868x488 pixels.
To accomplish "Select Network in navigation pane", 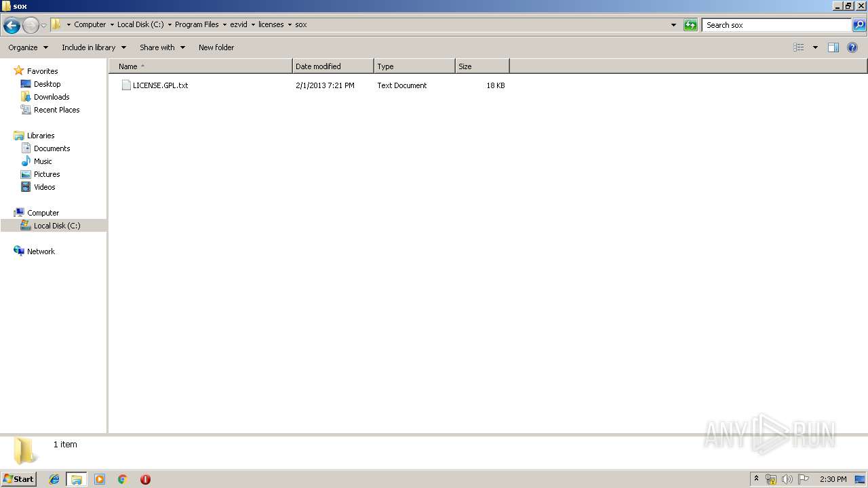I will [41, 251].
